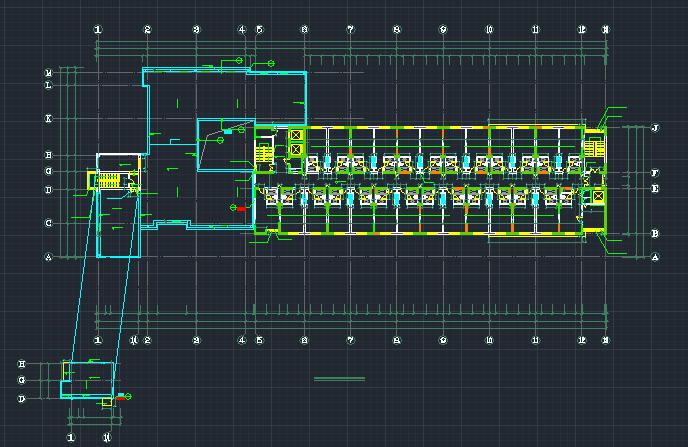This screenshot has width=688, height=447.
Task: Click axis bubble J on right side
Action: click(x=655, y=129)
